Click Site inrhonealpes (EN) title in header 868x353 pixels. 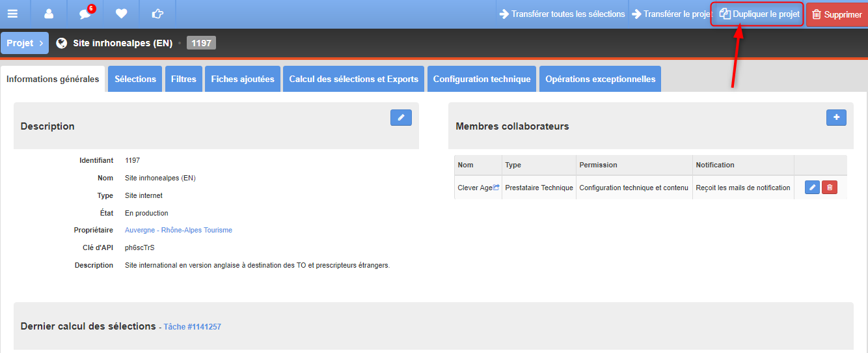pos(122,43)
